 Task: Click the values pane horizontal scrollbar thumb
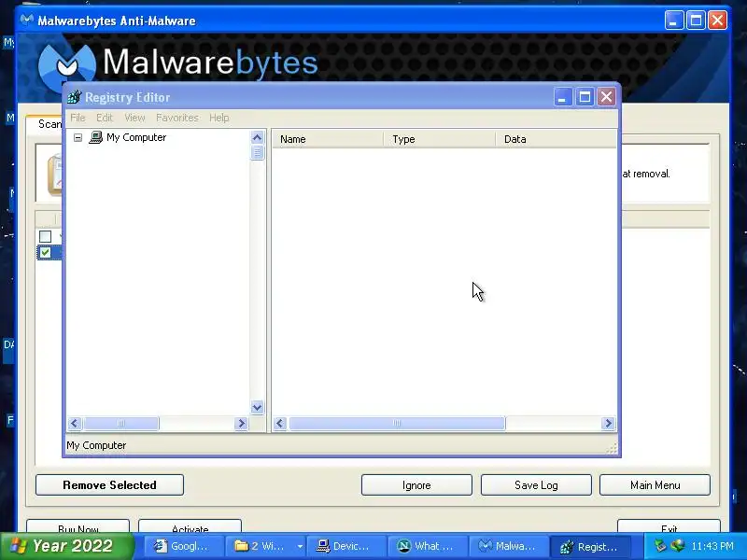(x=397, y=424)
